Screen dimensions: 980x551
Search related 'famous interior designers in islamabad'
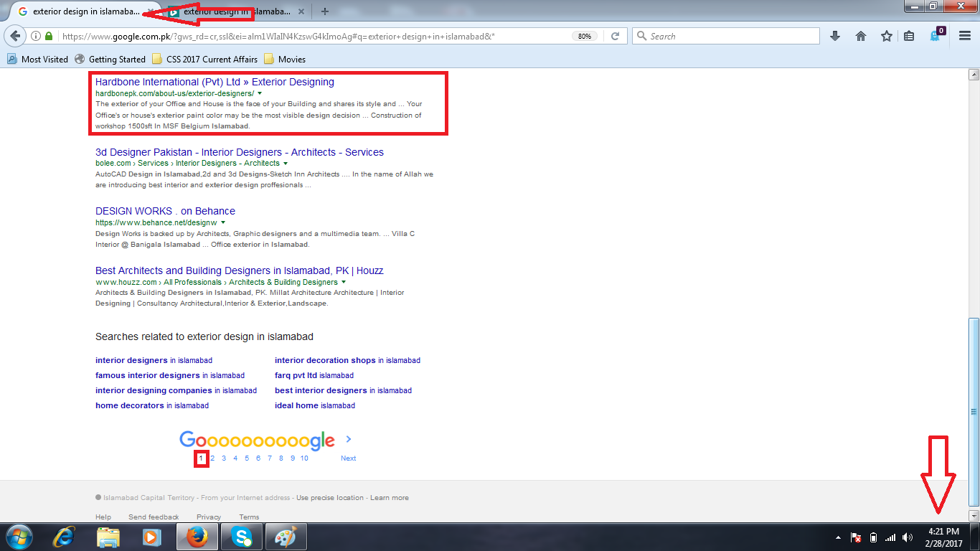pos(170,375)
